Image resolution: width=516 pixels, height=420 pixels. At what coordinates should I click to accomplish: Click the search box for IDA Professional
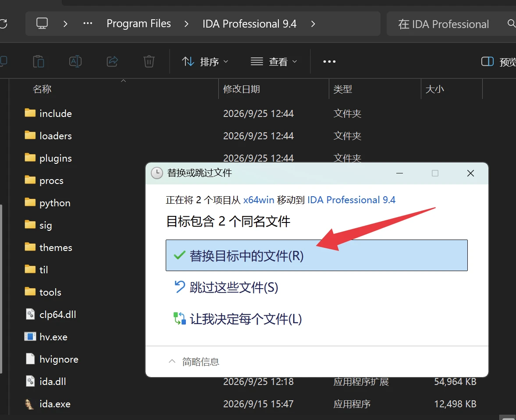451,24
